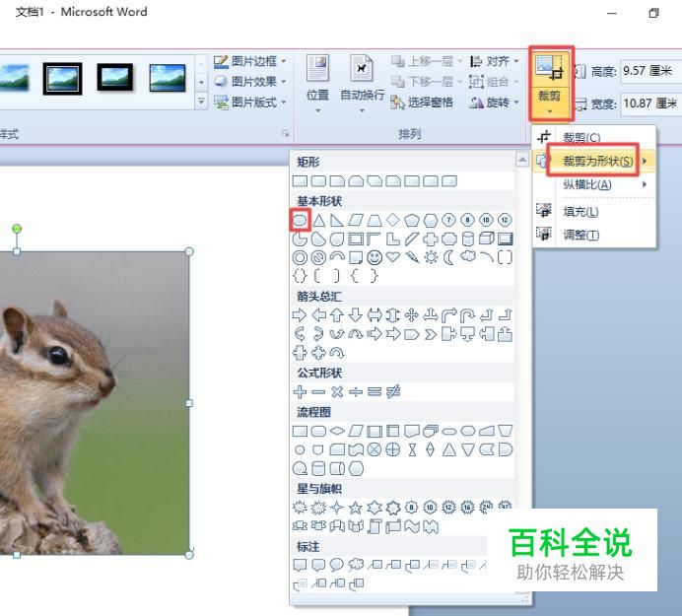Screen dimensions: 682x616
Task: Select the rectangular callout shape
Action: [x=300, y=565]
